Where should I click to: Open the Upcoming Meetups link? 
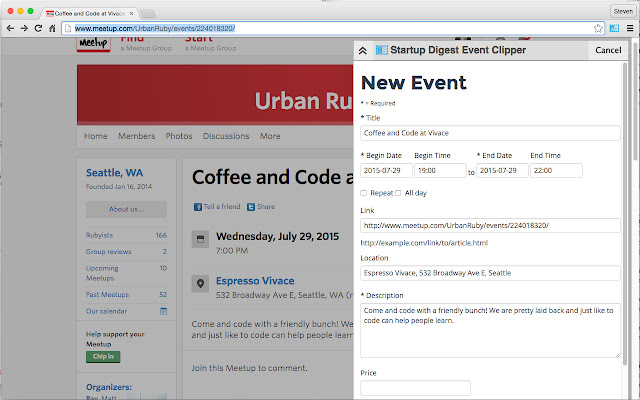tap(102, 273)
